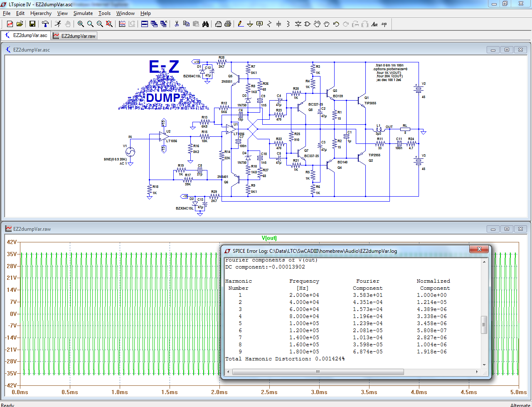Open the Window menu
This screenshot has width=532, height=407.
point(125,13)
